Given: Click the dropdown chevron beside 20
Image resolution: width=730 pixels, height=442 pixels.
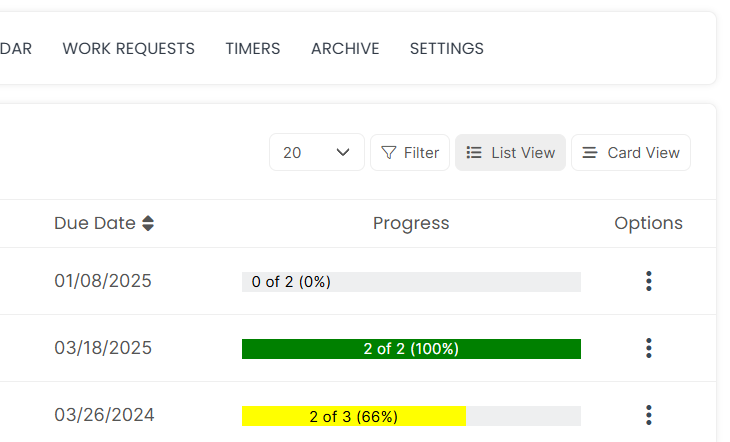Looking at the screenshot, I should tap(343, 153).
